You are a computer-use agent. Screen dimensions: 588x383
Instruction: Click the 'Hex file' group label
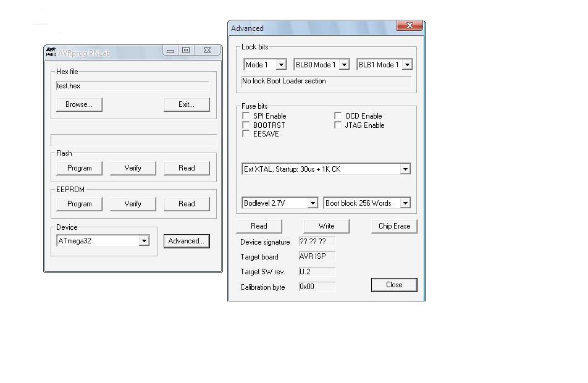coord(67,72)
